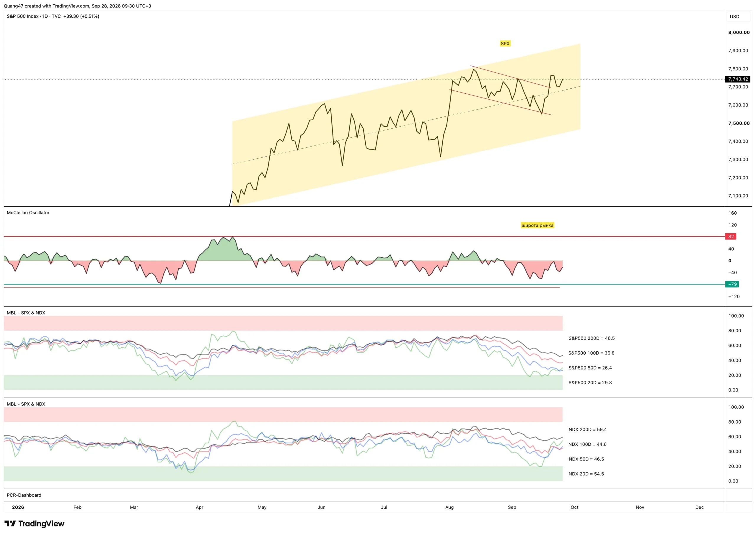Click the Apr label on time axis

(199, 507)
